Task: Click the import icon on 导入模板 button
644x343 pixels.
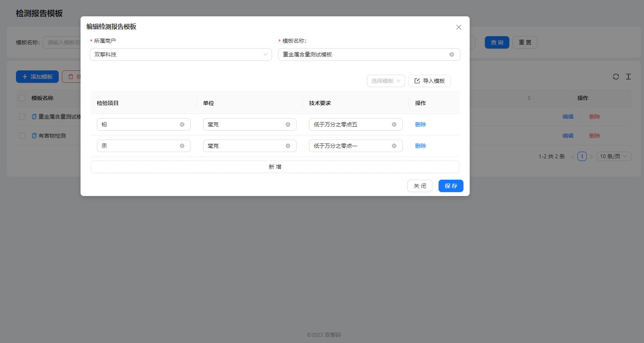Action: (417, 81)
